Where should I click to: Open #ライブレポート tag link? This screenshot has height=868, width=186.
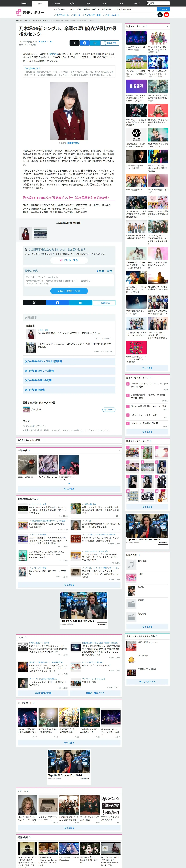[61, 15]
